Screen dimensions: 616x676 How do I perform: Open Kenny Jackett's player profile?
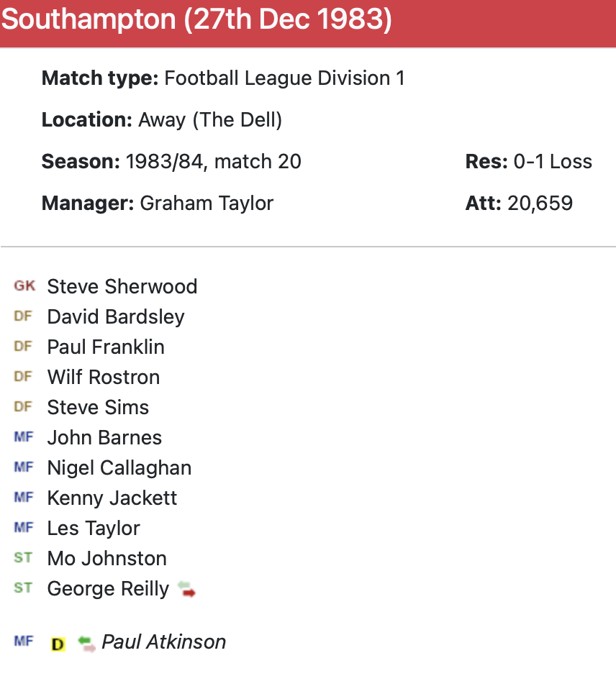click(x=112, y=498)
